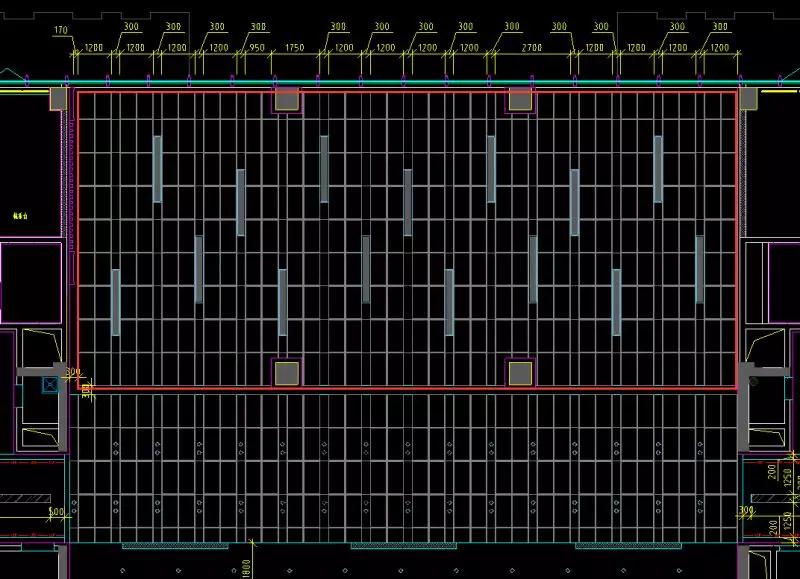Pick the magenta rectangle on the left side

31,283
